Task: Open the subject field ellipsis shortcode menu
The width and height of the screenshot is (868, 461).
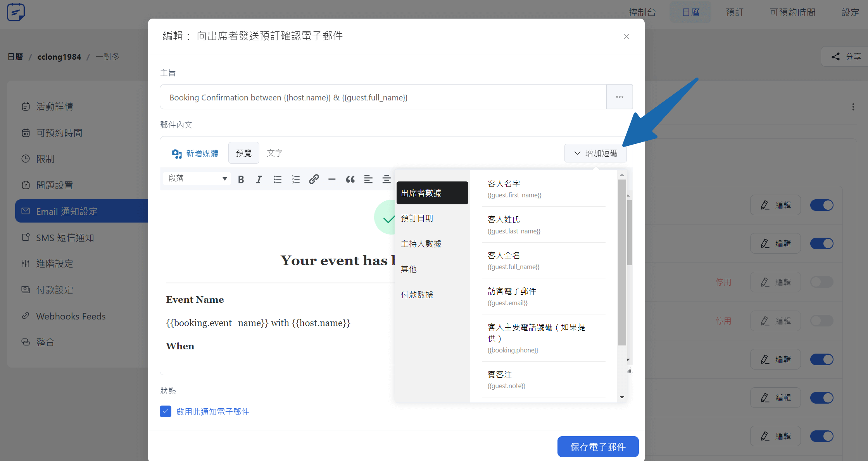Action: [619, 97]
